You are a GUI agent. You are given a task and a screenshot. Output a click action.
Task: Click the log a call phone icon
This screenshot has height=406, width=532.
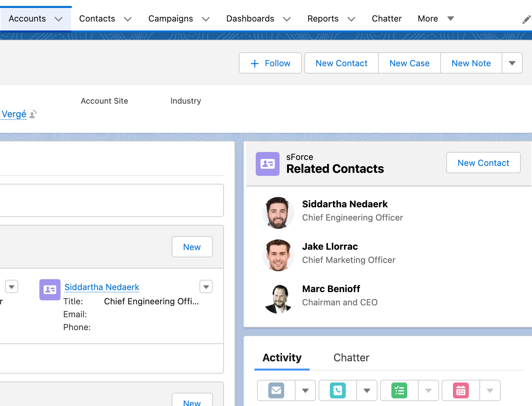click(x=337, y=391)
